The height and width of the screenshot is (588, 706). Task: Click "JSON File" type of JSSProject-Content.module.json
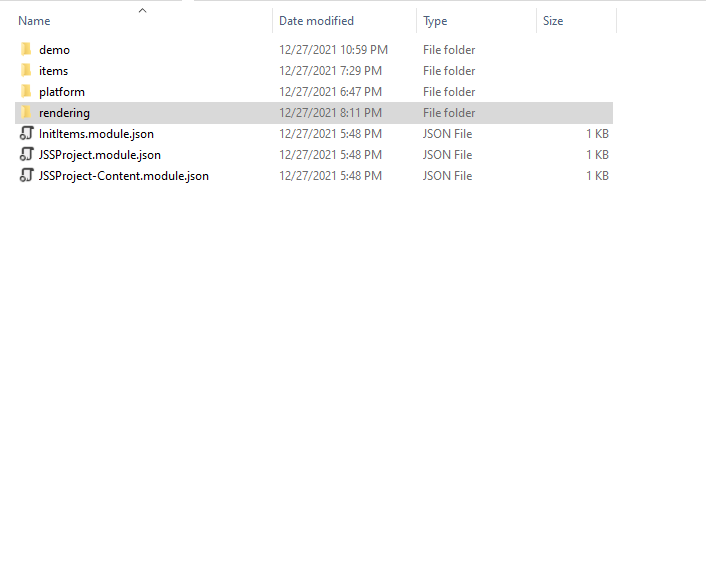pyautogui.click(x=447, y=176)
